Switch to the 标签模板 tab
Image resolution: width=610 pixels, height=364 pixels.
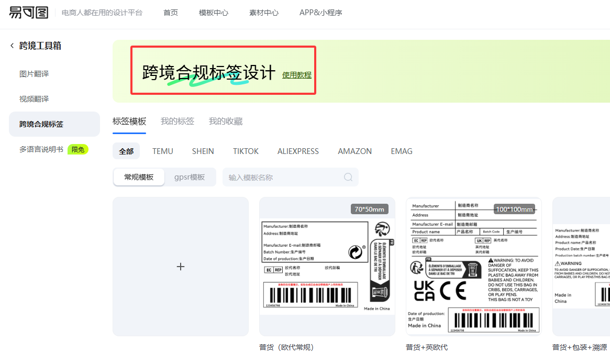coord(129,122)
